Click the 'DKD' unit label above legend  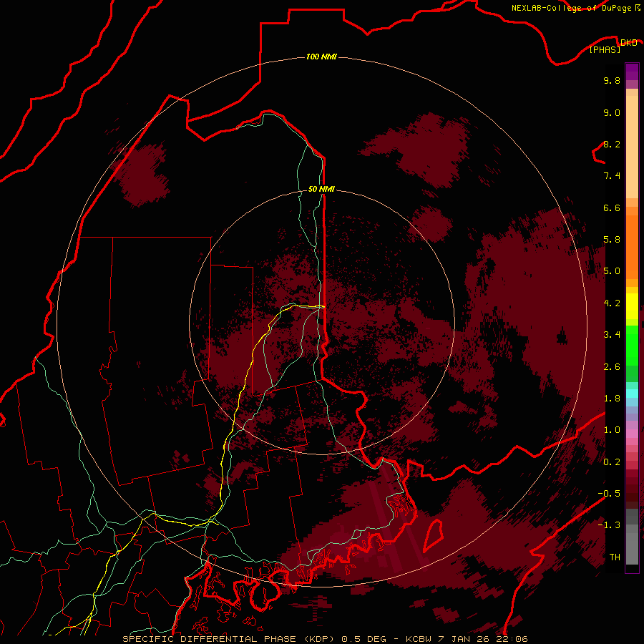[628, 43]
